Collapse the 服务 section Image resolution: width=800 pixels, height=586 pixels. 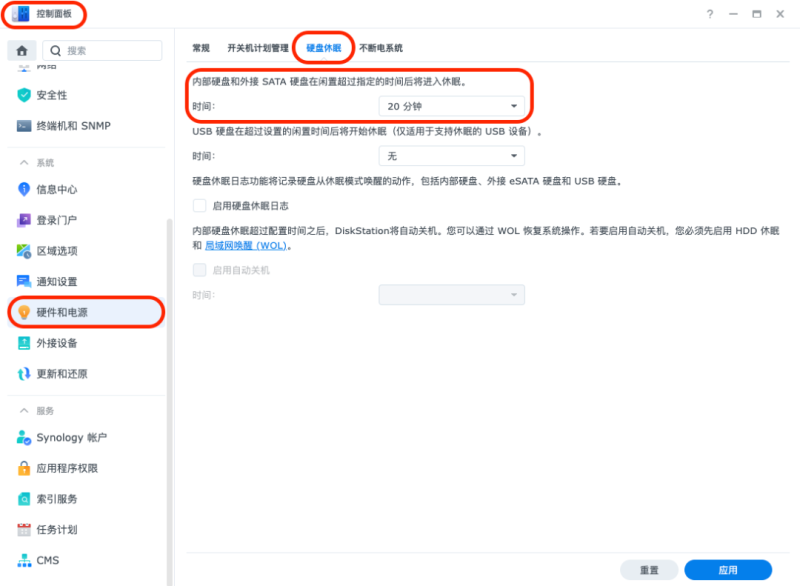click(x=24, y=411)
